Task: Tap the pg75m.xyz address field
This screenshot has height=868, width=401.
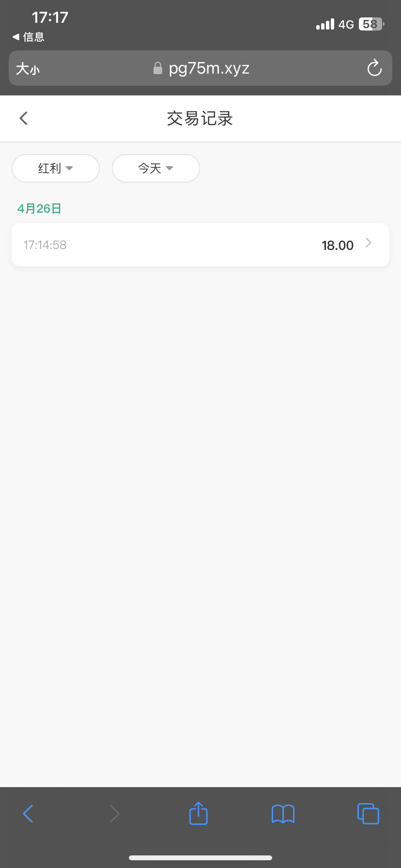Action: [209, 68]
